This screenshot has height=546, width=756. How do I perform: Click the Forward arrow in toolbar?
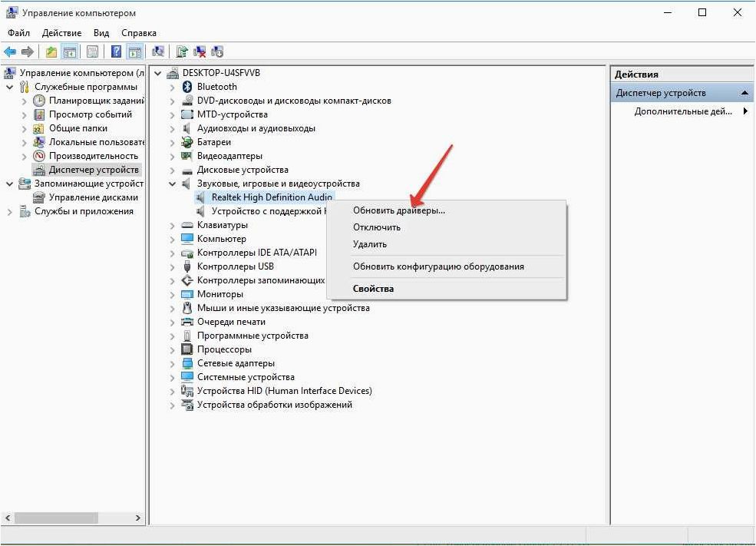point(28,51)
